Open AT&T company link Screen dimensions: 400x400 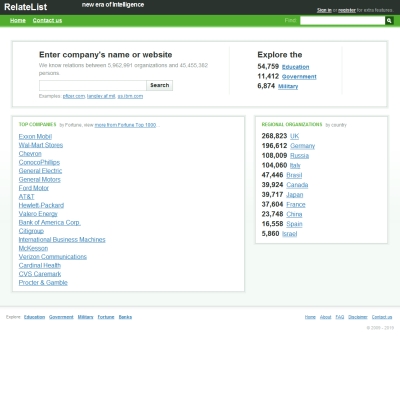click(x=26, y=197)
